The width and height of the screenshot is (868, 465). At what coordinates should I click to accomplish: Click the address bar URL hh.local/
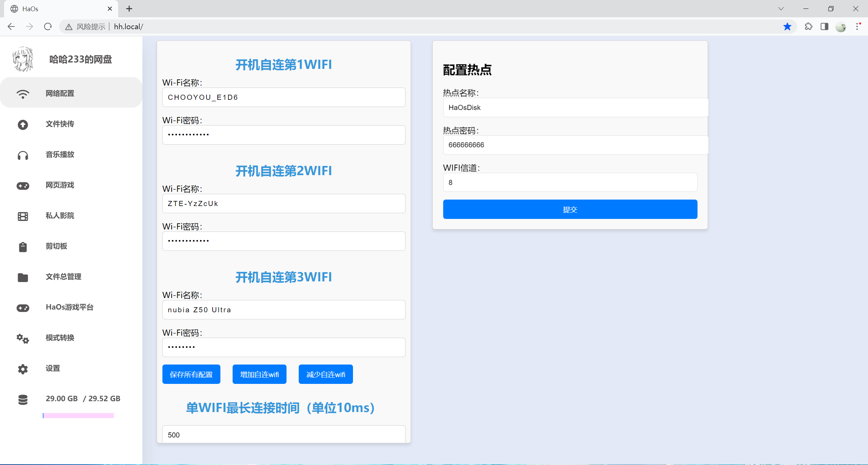tap(129, 27)
